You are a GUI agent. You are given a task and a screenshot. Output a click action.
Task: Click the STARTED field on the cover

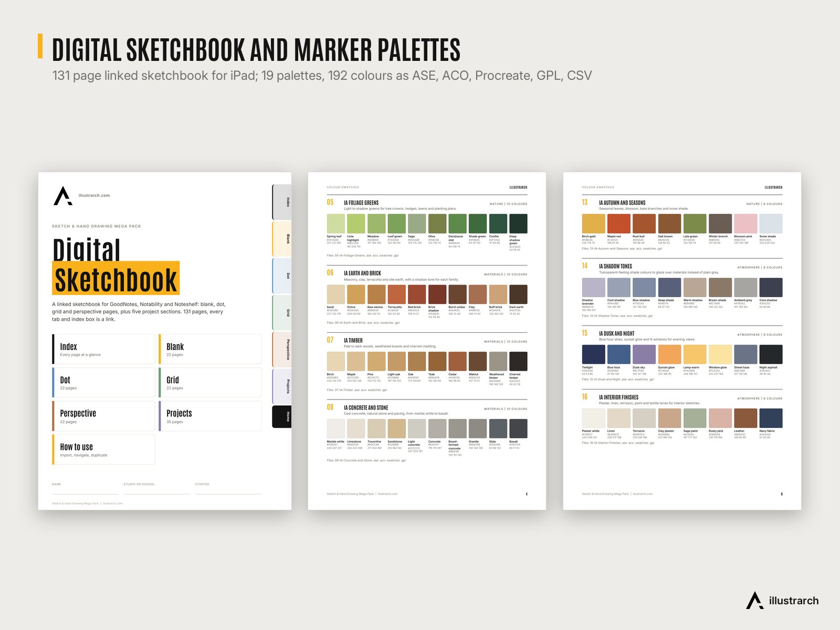pyautogui.click(x=228, y=489)
